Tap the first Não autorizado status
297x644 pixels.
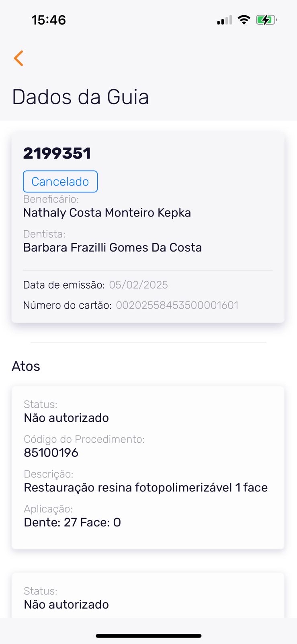[66, 418]
